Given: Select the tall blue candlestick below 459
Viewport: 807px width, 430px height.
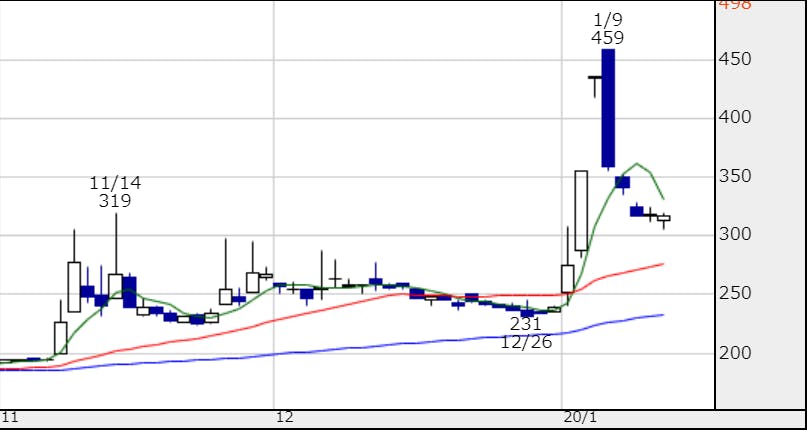Looking at the screenshot, I should point(608,108).
